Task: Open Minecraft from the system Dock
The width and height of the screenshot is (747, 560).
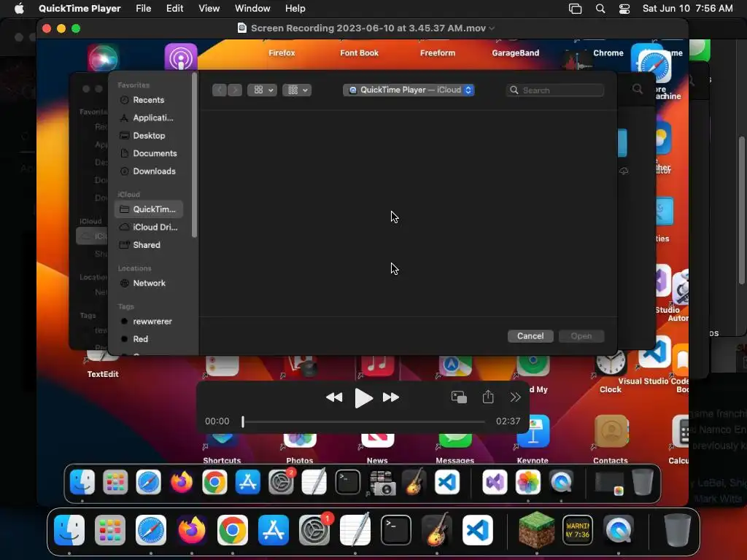Action: [536, 530]
